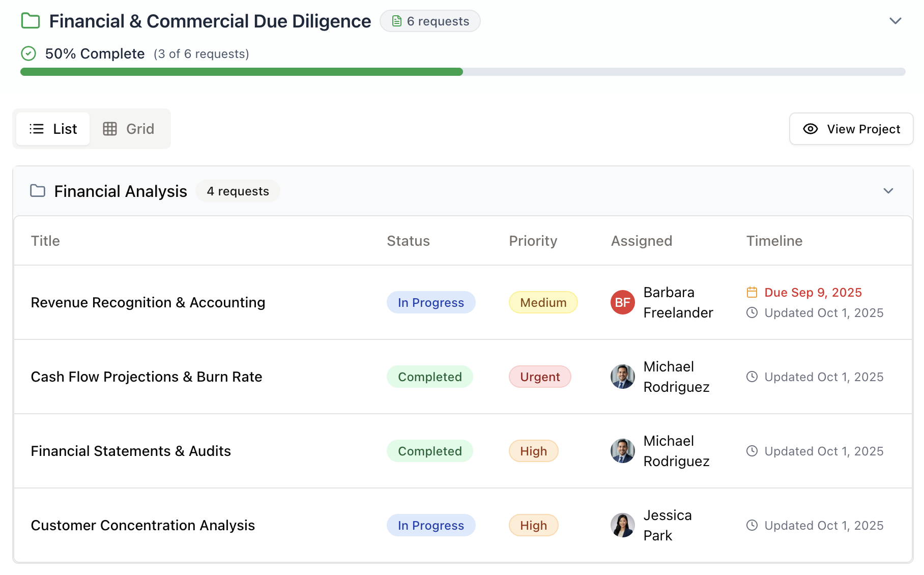Click the View Project button
This screenshot has width=924, height=575.
(851, 129)
